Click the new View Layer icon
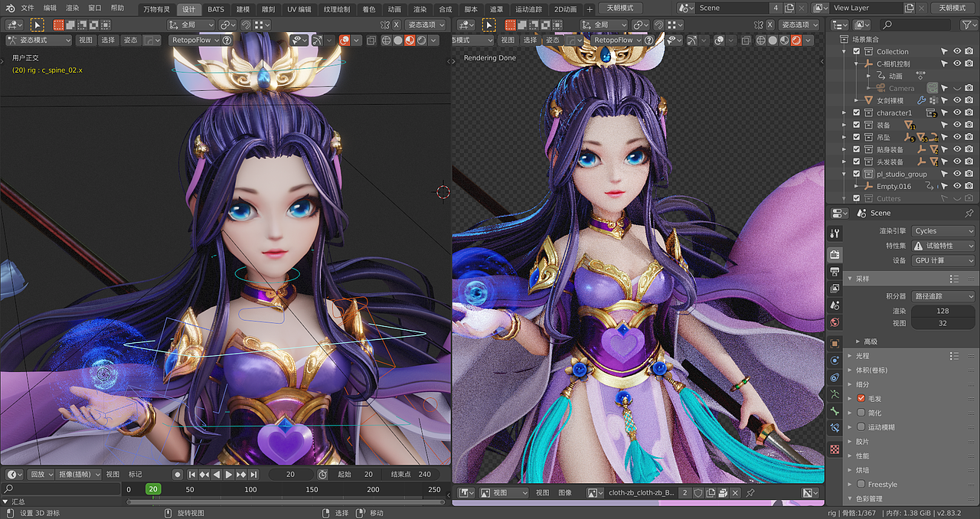 [907, 8]
